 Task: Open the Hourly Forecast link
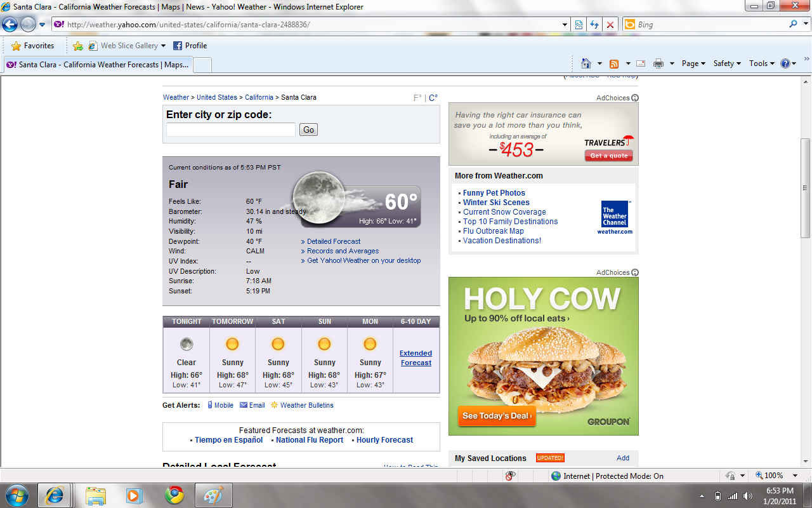[x=384, y=440]
